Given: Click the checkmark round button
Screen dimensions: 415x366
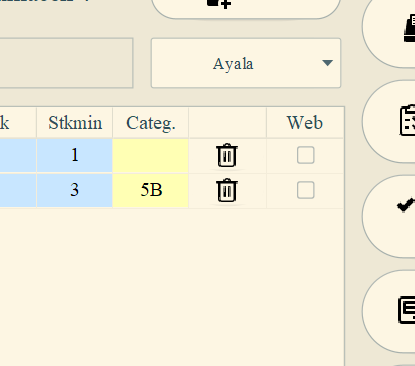Looking at the screenshot, I should [x=390, y=216].
